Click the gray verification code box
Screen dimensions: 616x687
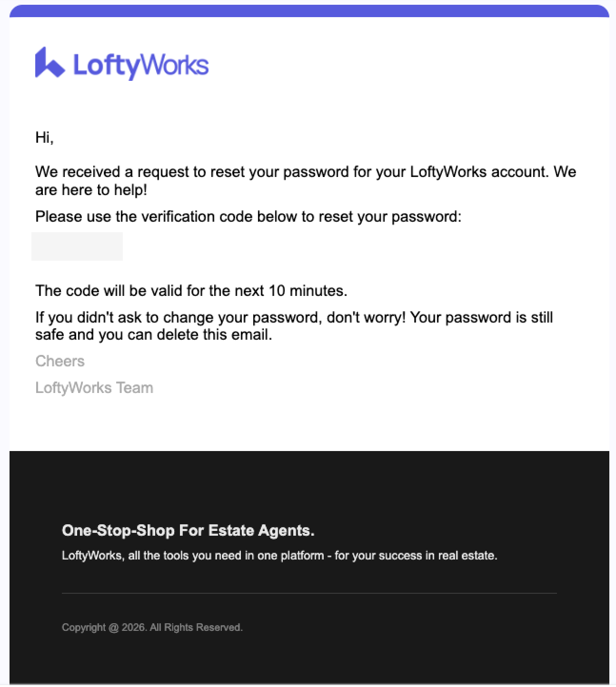tap(77, 246)
